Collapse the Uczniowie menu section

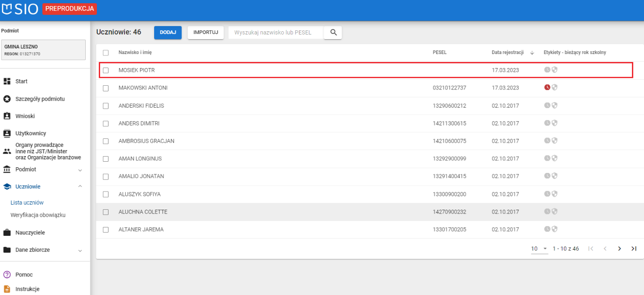tap(80, 186)
